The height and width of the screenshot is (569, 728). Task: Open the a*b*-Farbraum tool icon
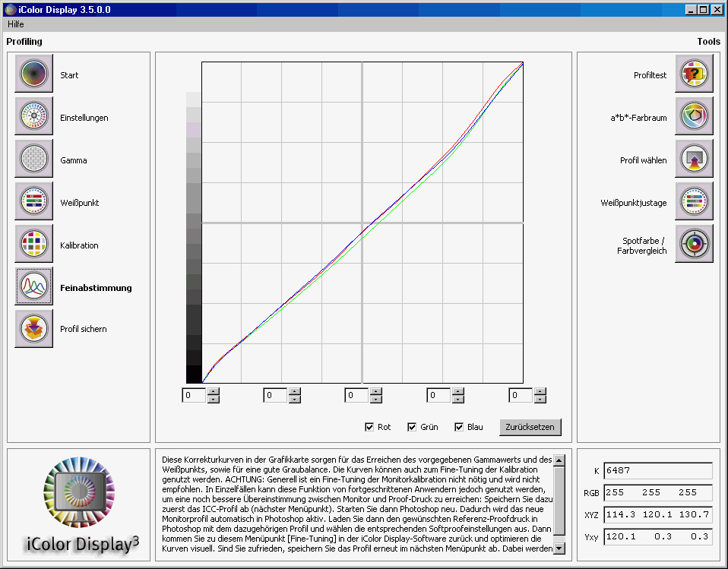(694, 116)
